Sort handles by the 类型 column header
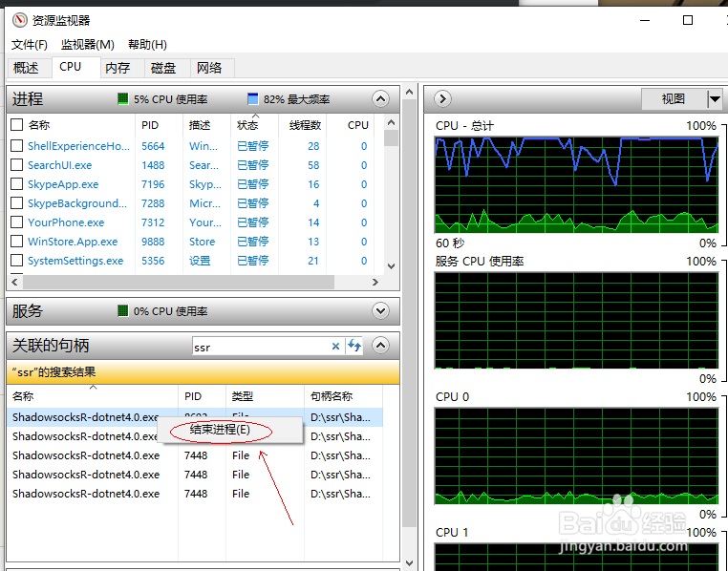 point(265,396)
